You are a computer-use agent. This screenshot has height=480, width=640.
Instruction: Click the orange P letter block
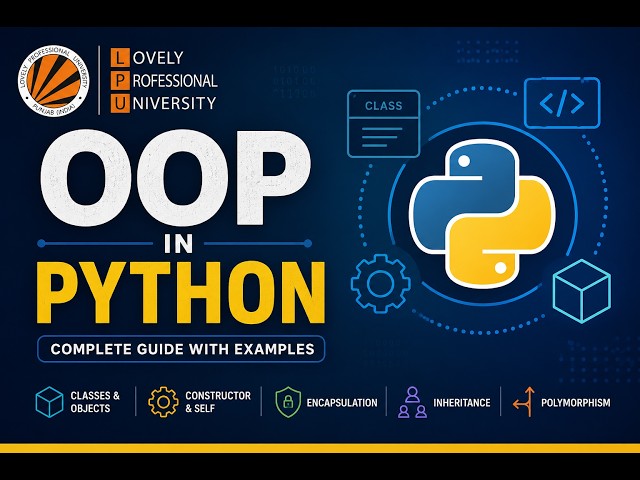[x=119, y=80]
